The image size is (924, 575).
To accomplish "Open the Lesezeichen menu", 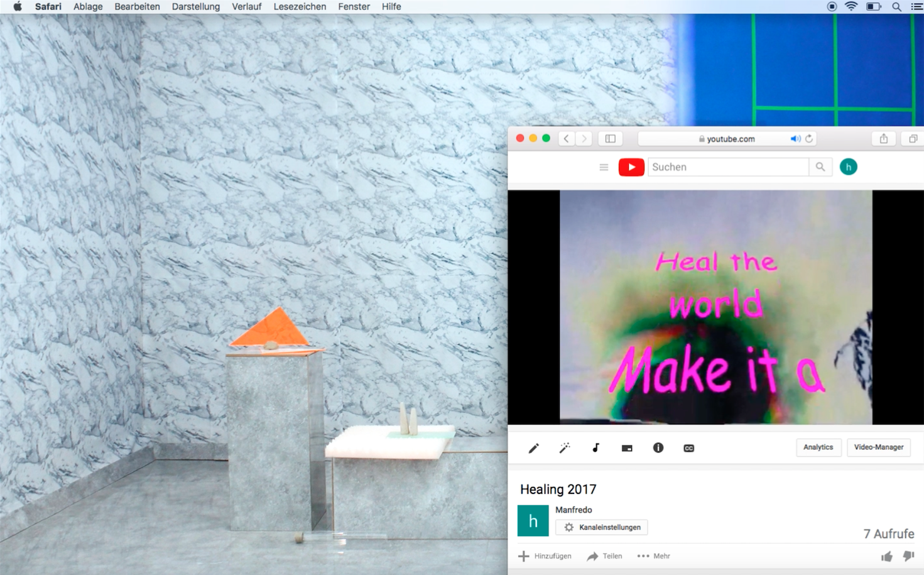I will 300,6.
